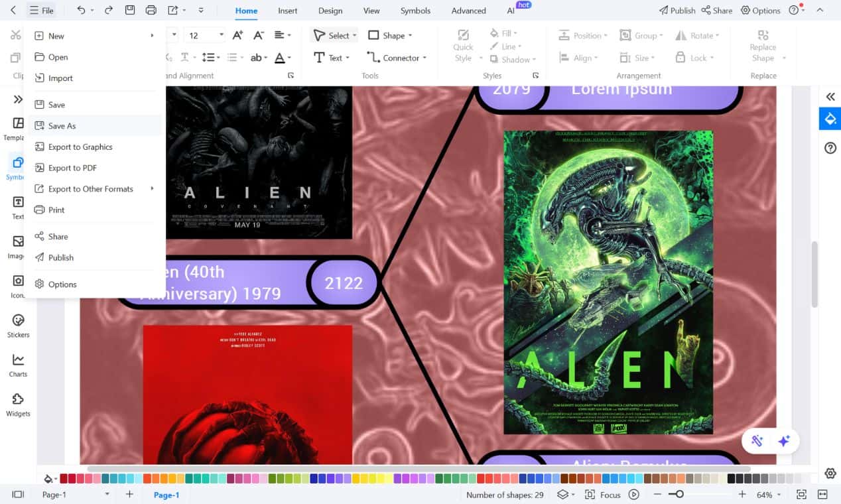Screen dimensions: 841x504
Task: Click the Export icon in title bar
Action: pyautogui.click(x=173, y=10)
